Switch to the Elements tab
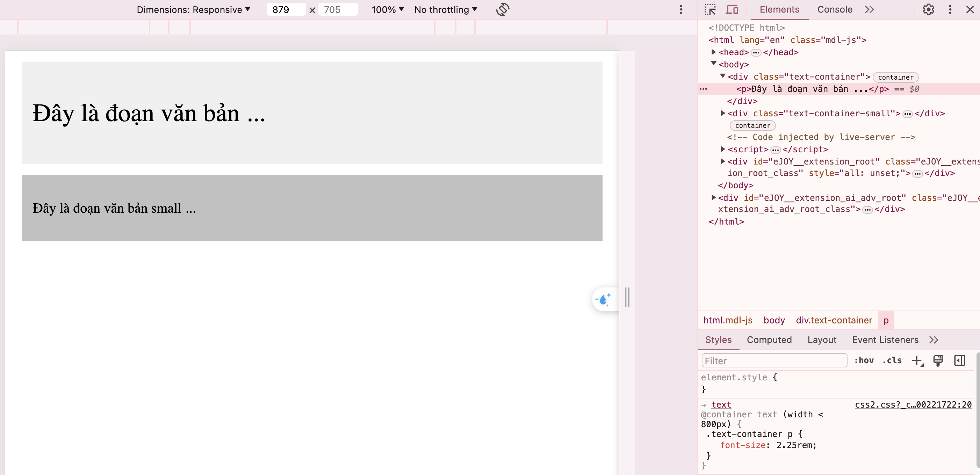 779,9
